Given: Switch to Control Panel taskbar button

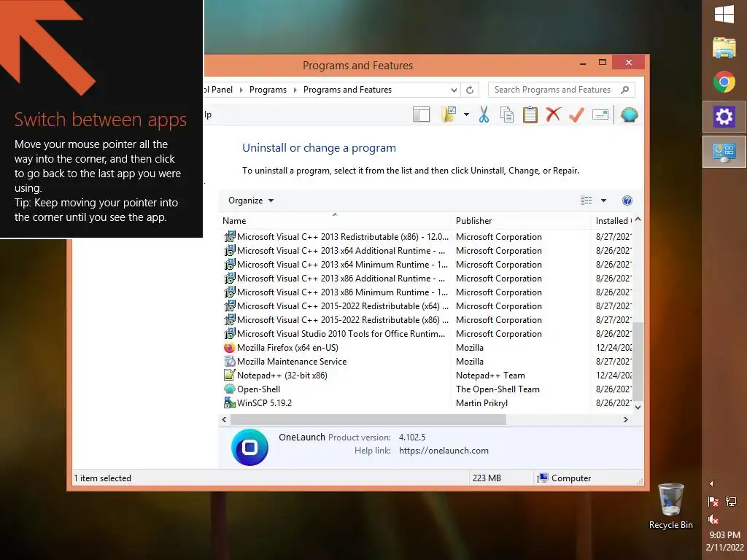Looking at the screenshot, I should [x=724, y=152].
